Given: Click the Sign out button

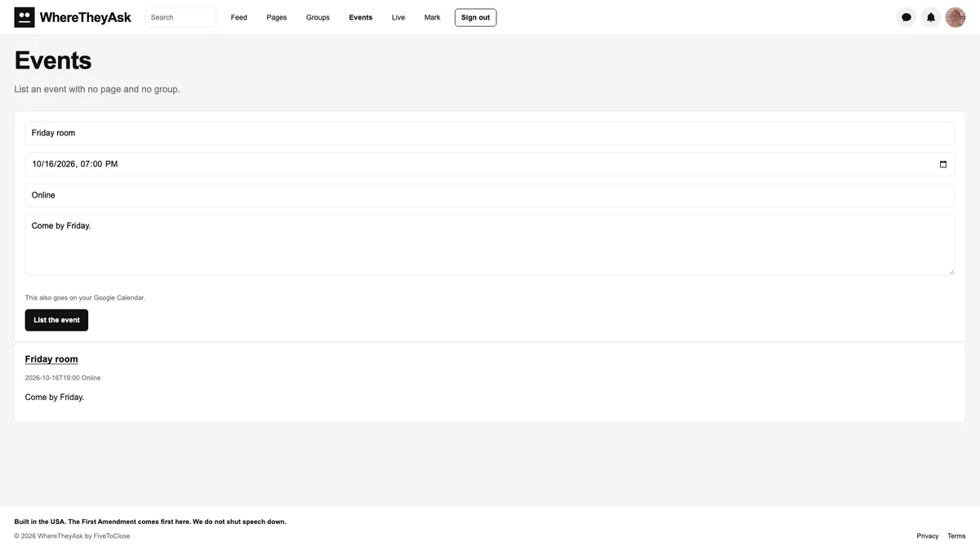Looking at the screenshot, I should 475,17.
